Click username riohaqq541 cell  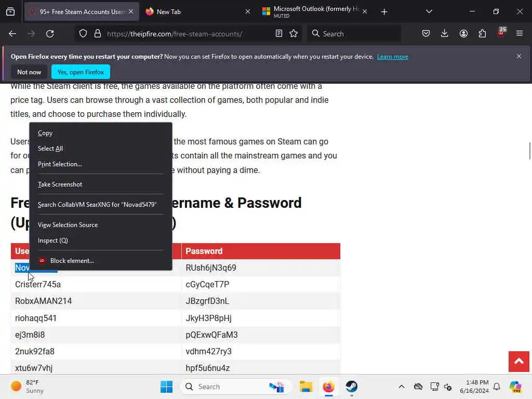(96, 318)
